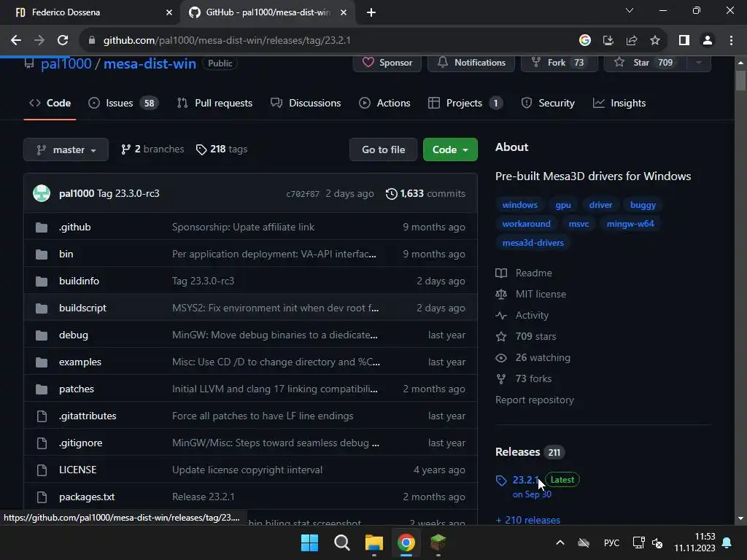Open the browser side panel
This screenshot has width=747, height=560.
point(684,41)
